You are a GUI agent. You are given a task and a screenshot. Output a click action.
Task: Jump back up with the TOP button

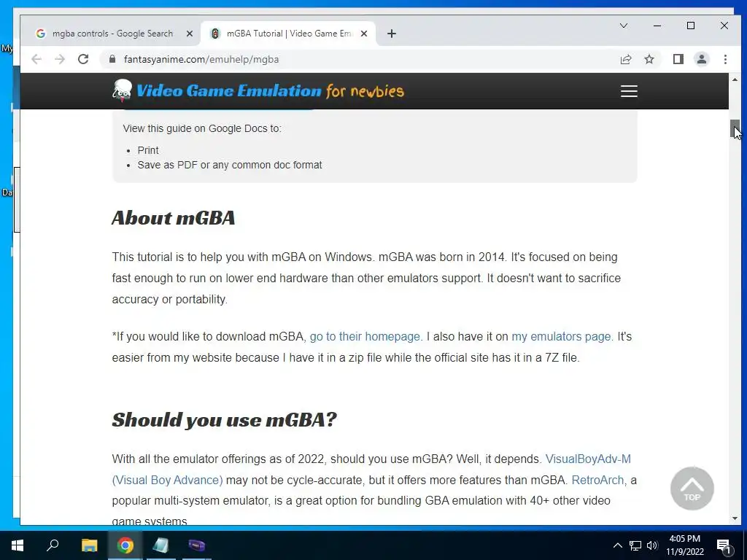(692, 489)
